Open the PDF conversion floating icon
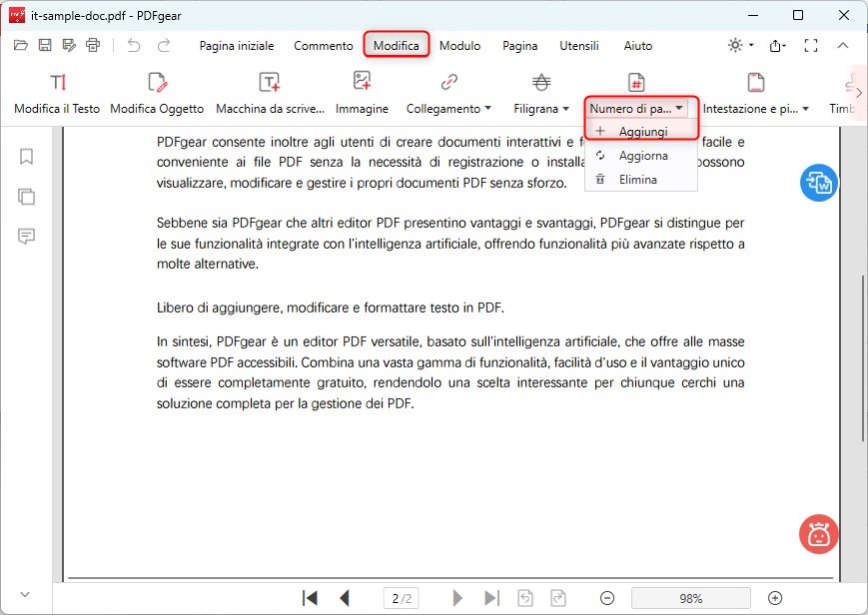This screenshot has height=615, width=868. (818, 183)
